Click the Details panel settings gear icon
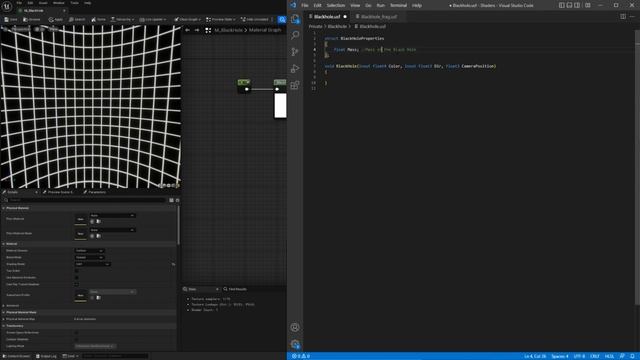Viewport: 640px width, 360px height. (x=177, y=200)
